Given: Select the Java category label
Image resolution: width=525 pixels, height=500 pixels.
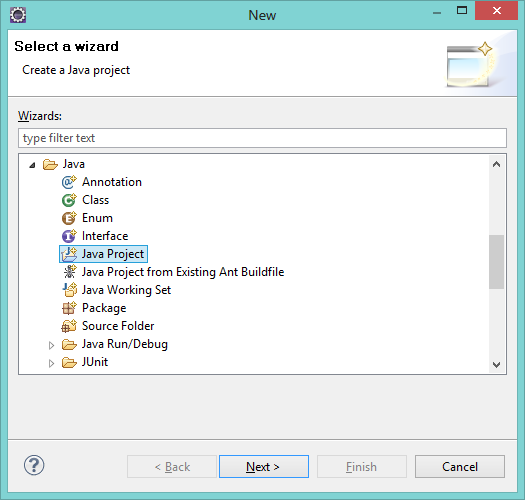Looking at the screenshot, I should coord(74,164).
